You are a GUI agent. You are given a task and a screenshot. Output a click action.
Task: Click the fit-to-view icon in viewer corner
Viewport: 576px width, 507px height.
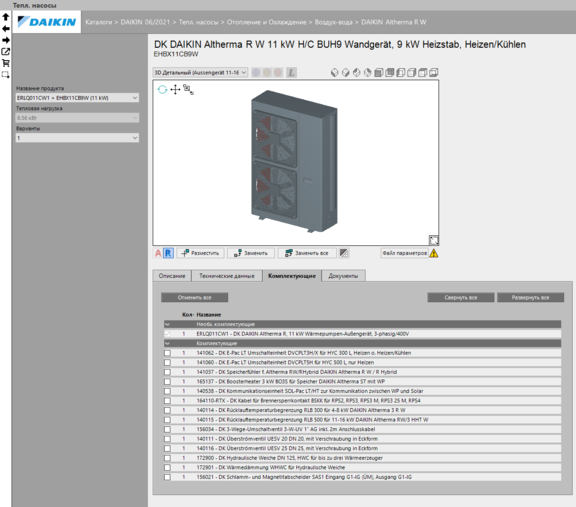click(433, 240)
